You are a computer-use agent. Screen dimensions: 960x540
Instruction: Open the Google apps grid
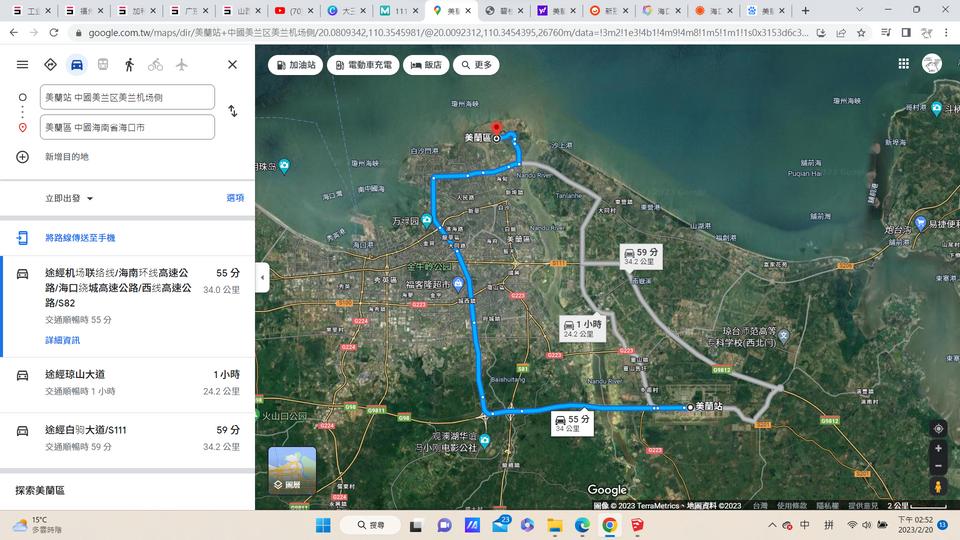[x=903, y=64]
